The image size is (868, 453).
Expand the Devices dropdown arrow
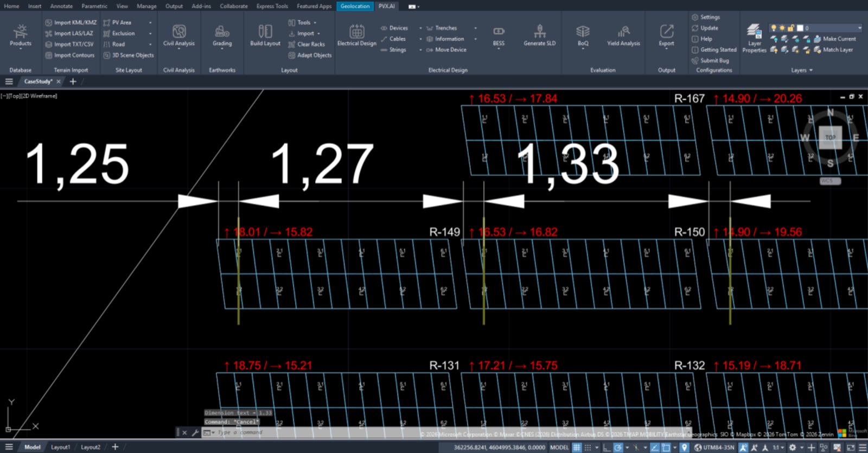(420, 28)
